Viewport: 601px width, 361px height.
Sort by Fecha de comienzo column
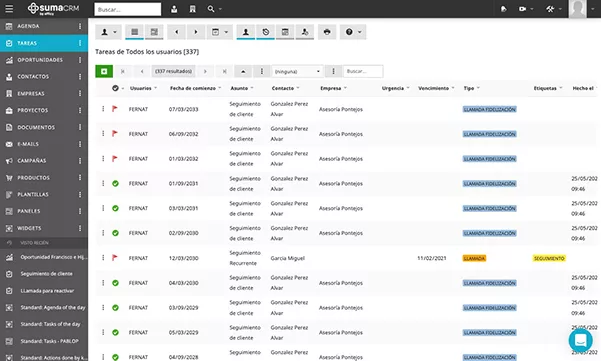coord(193,88)
